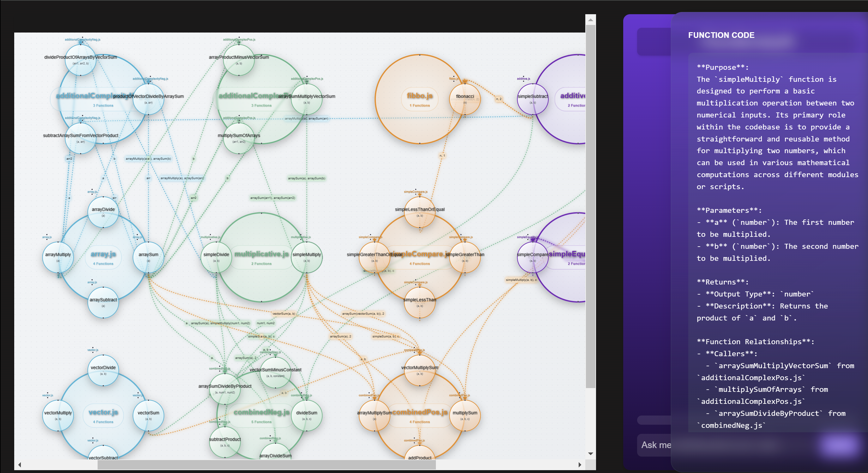868x473 pixels.
Task: Click the arrayMultiplySum function node
Action: [374, 415]
